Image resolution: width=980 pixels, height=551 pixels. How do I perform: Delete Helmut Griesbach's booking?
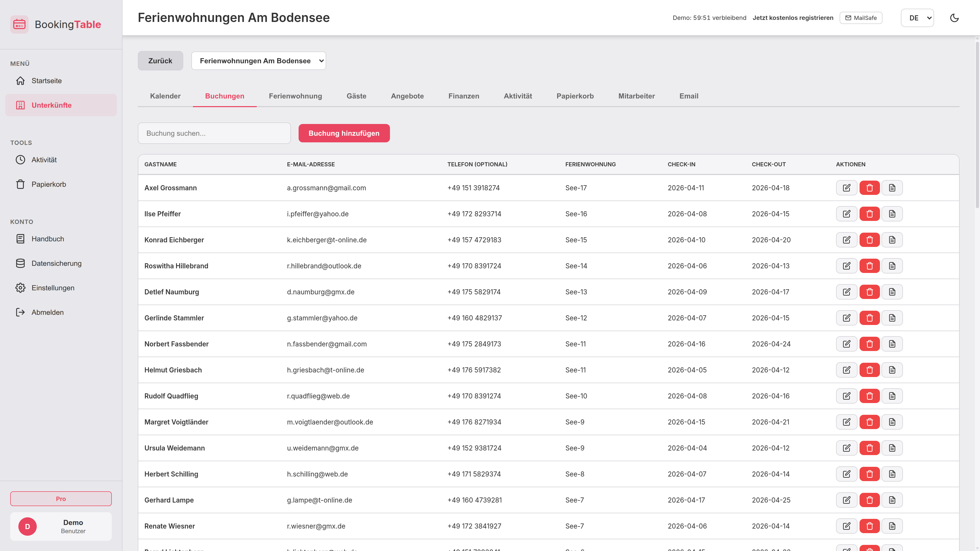(x=869, y=370)
